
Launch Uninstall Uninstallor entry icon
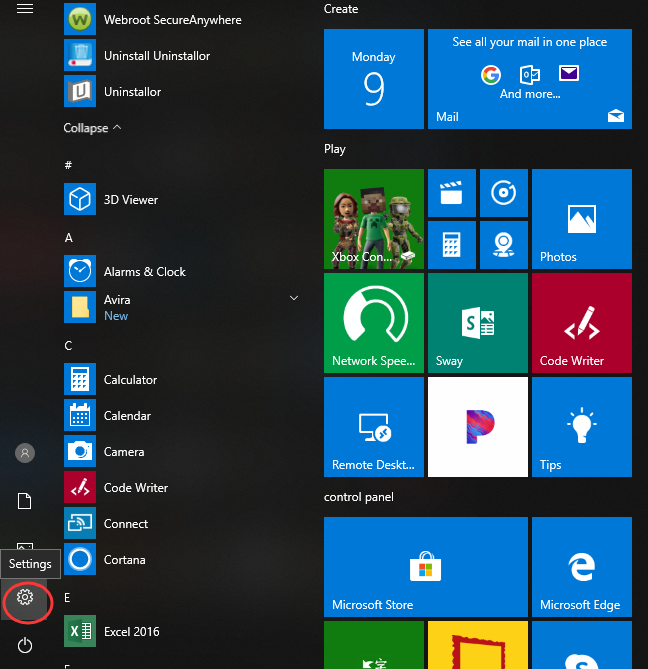point(80,55)
